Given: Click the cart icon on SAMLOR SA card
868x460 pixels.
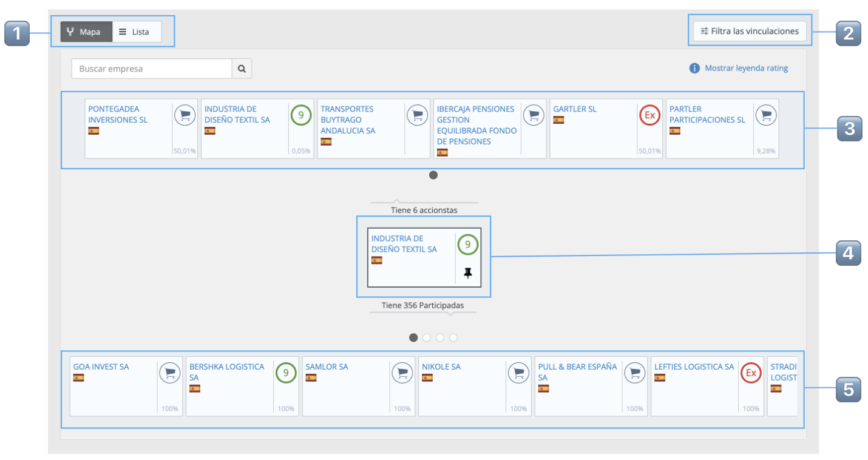Looking at the screenshot, I should point(402,372).
